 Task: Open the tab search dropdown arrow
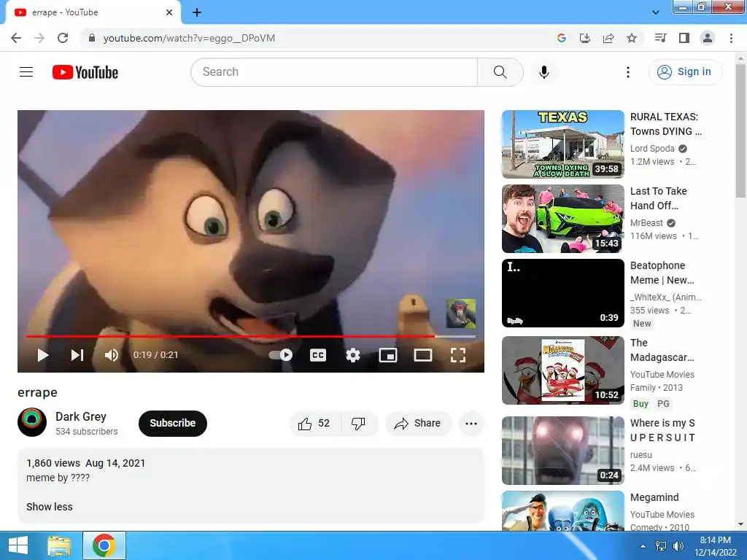tap(656, 12)
